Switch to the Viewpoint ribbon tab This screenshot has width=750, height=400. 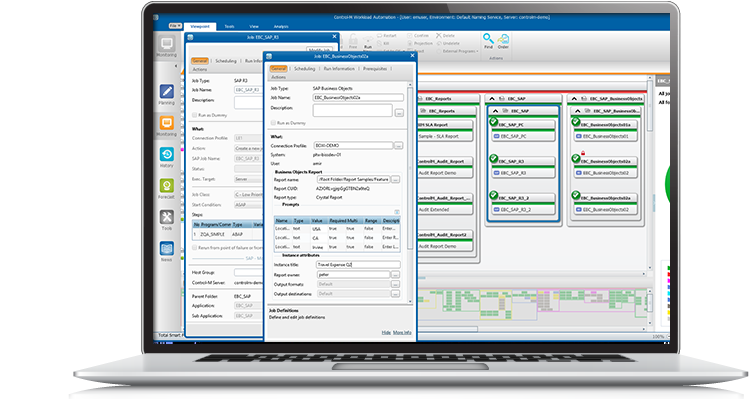point(200,27)
